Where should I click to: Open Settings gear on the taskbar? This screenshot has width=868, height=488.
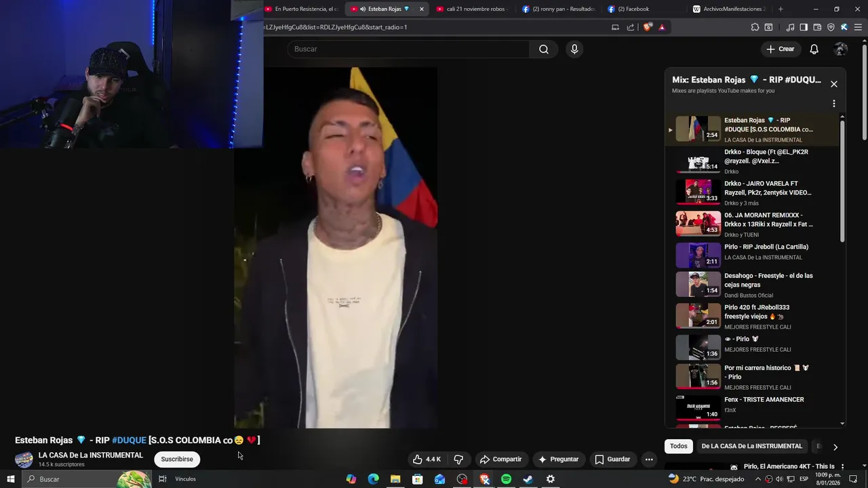pos(551,479)
